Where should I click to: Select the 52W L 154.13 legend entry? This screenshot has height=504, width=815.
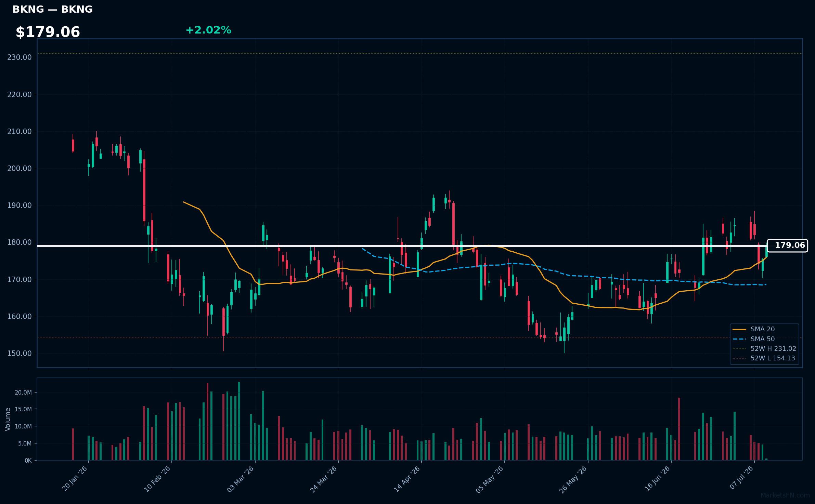764,358
